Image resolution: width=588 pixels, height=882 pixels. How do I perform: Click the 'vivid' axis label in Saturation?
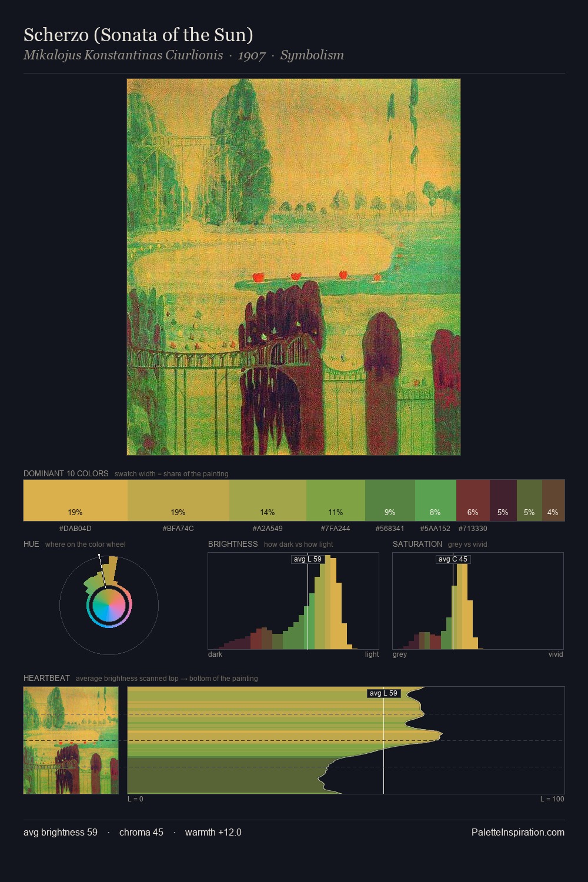[556, 654]
